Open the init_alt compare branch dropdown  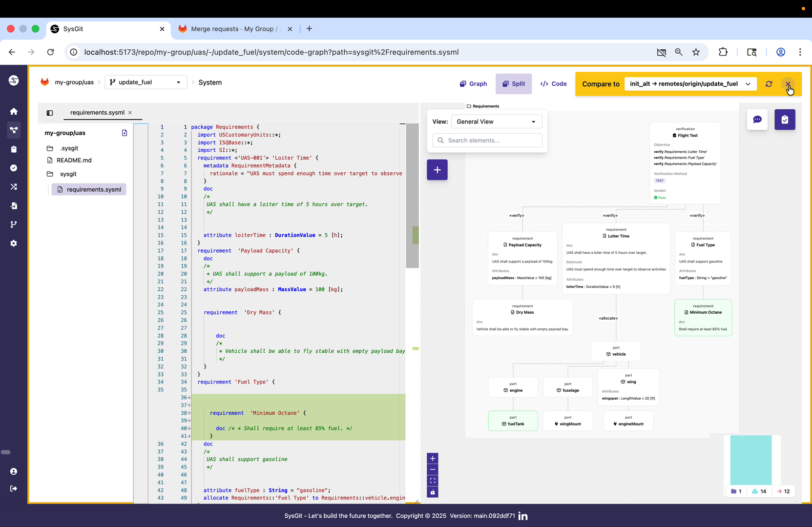click(690, 83)
